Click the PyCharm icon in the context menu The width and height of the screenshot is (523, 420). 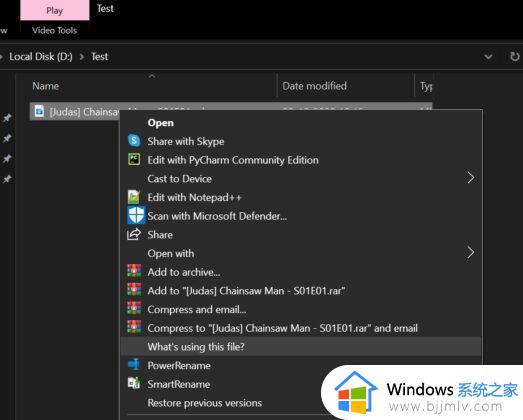click(134, 159)
